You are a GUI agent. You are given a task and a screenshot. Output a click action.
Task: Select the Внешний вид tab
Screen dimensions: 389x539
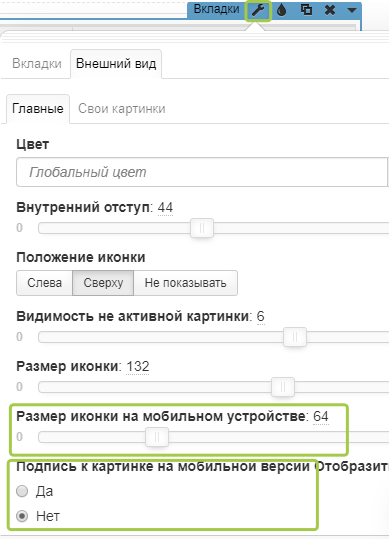116,64
